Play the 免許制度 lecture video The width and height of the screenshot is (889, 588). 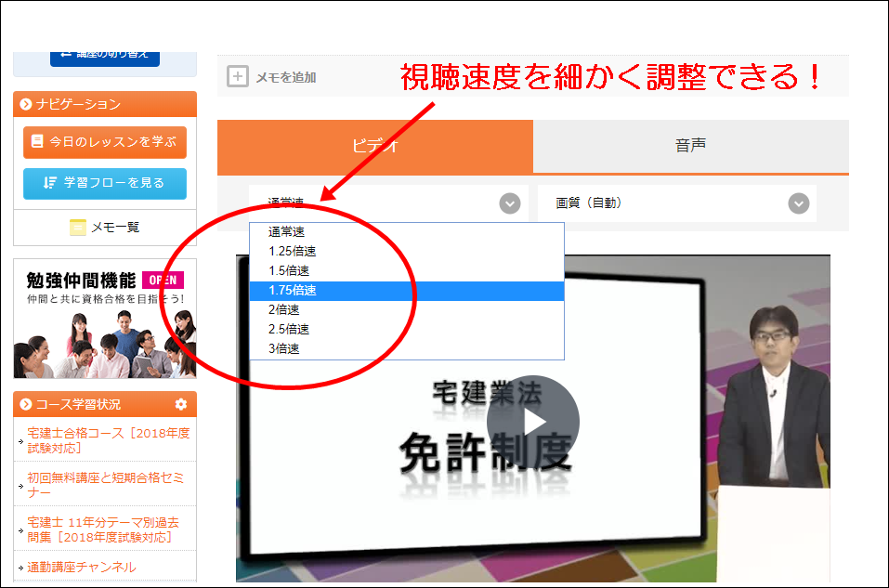tap(533, 422)
